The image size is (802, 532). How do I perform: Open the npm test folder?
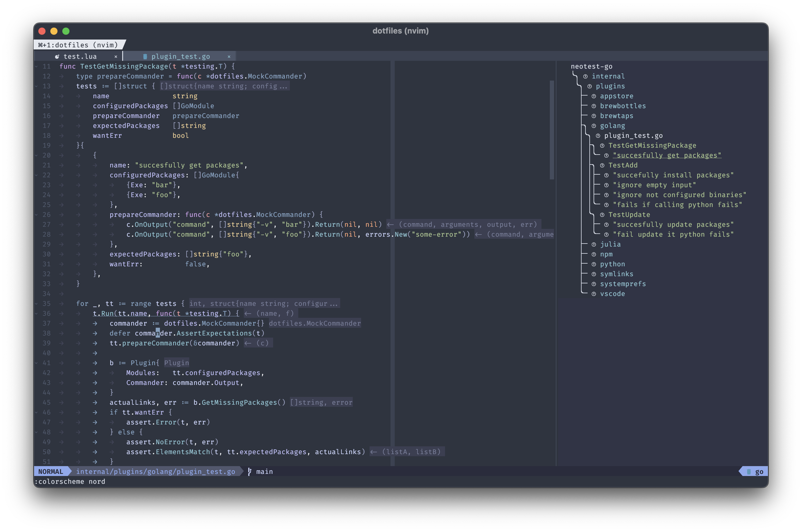606,254
